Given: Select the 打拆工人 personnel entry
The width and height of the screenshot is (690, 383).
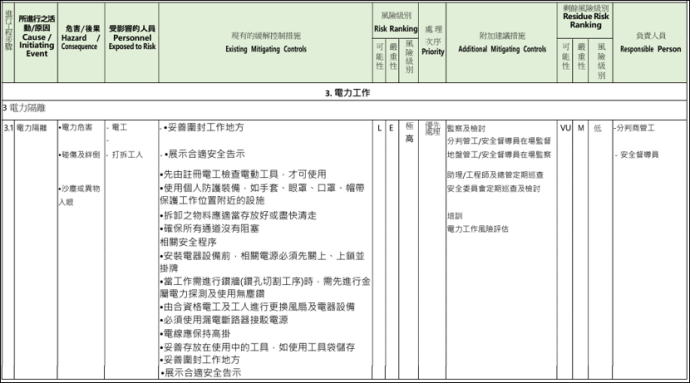Looking at the screenshot, I should point(127,155).
